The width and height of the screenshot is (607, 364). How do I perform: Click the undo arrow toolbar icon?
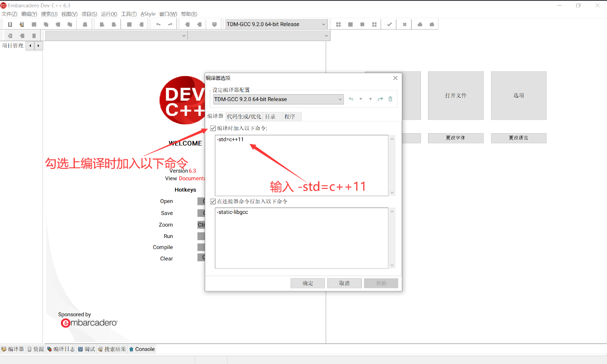point(158,25)
